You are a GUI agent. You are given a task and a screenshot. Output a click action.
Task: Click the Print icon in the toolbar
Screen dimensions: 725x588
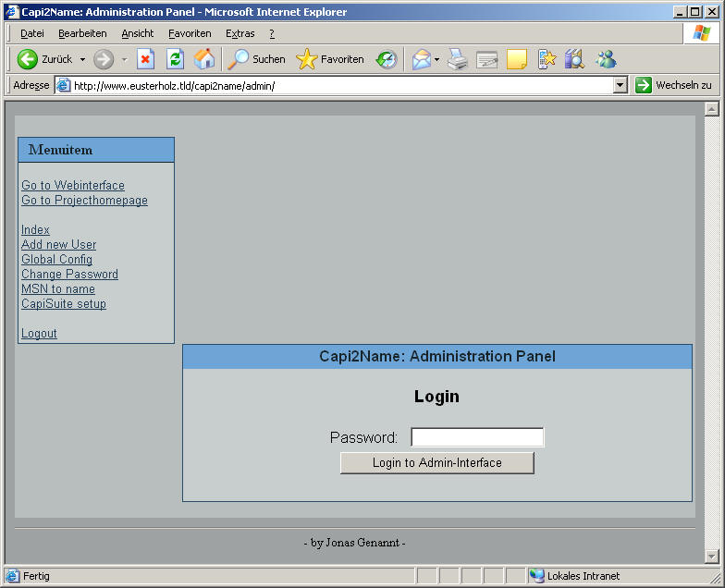(458, 59)
